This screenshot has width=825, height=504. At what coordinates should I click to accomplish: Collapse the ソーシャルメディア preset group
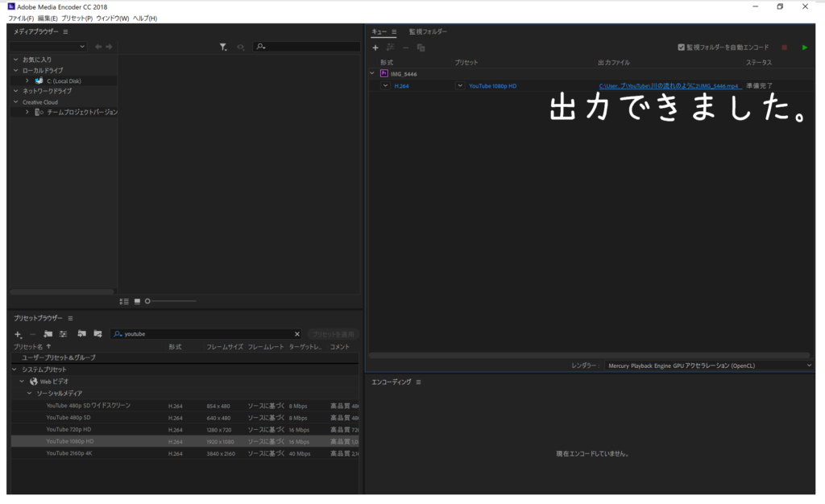tap(30, 393)
